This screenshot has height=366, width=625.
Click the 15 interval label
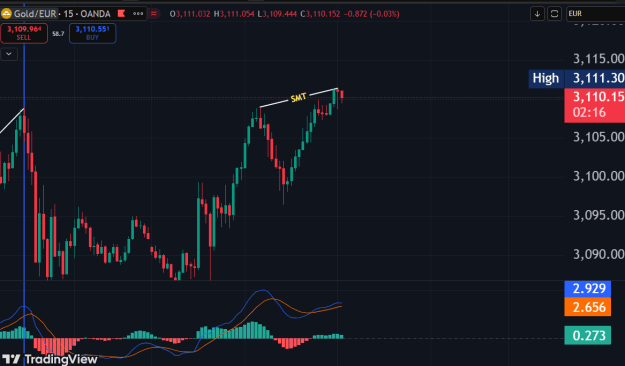tap(68, 14)
